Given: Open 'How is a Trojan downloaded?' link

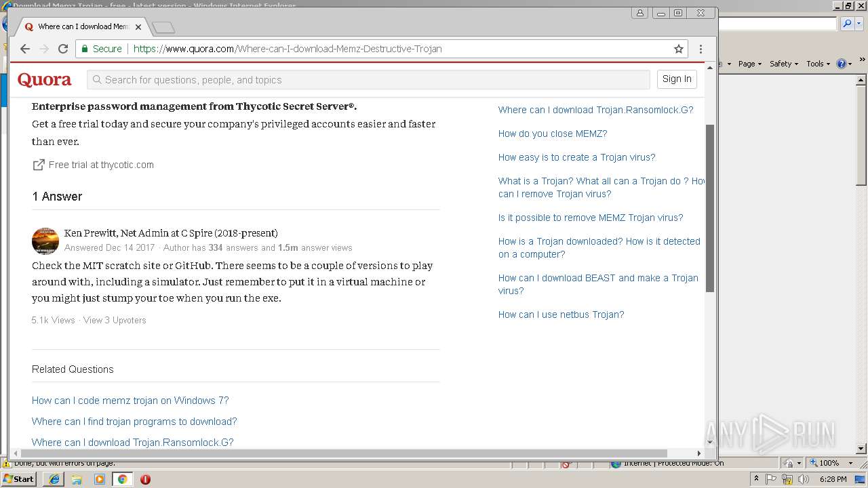Looking at the screenshot, I should pyautogui.click(x=599, y=248).
